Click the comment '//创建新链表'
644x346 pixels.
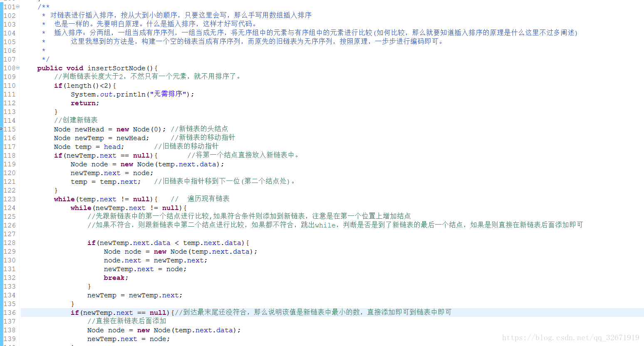pyautogui.click(x=76, y=120)
